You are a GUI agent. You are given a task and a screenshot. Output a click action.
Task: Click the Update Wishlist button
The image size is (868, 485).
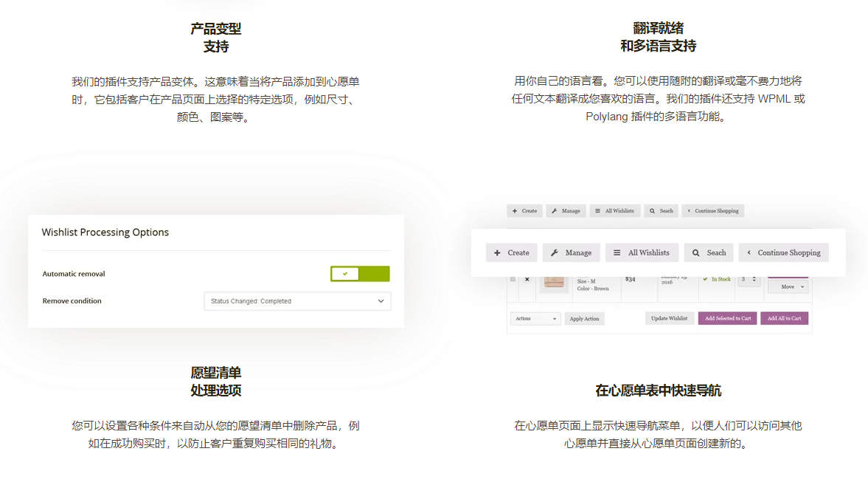click(x=670, y=318)
